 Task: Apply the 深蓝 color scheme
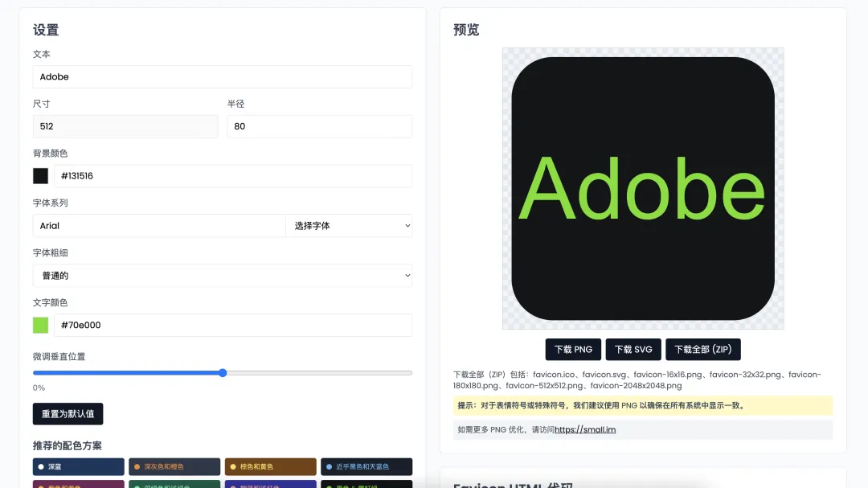tap(78, 466)
